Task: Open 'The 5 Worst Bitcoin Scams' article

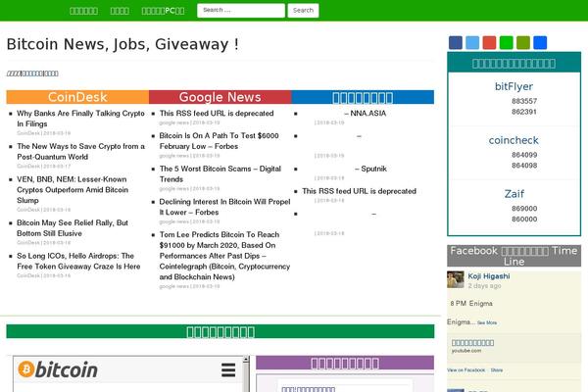Action: tap(220, 174)
